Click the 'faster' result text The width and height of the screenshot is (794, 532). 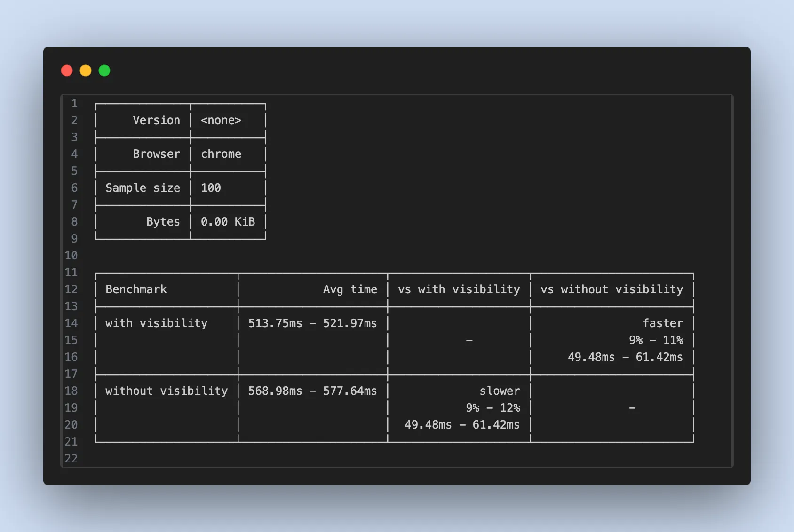pos(663,323)
